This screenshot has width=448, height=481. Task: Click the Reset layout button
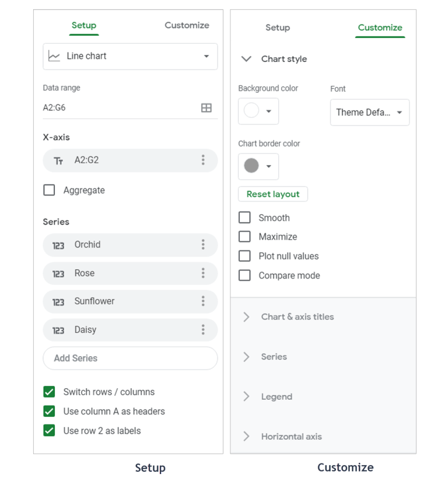(273, 194)
